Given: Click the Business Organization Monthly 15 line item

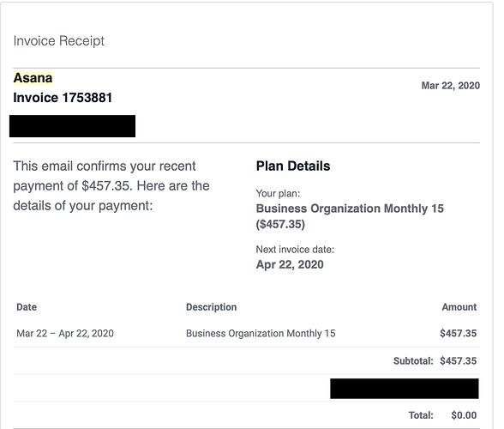Looking at the screenshot, I should pyautogui.click(x=261, y=334).
